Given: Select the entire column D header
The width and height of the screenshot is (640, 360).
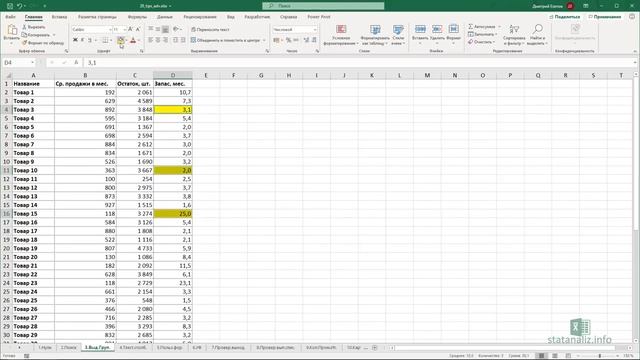Looking at the screenshot, I should point(173,75).
